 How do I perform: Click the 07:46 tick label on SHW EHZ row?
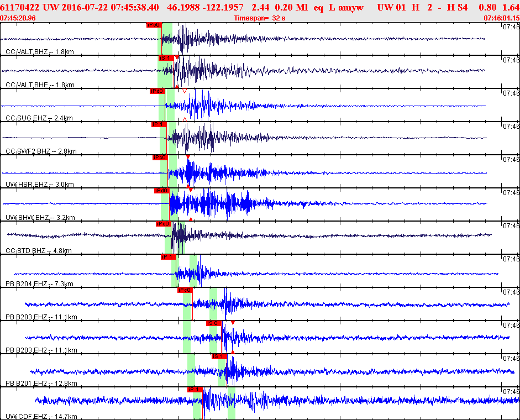pyautogui.click(x=511, y=193)
